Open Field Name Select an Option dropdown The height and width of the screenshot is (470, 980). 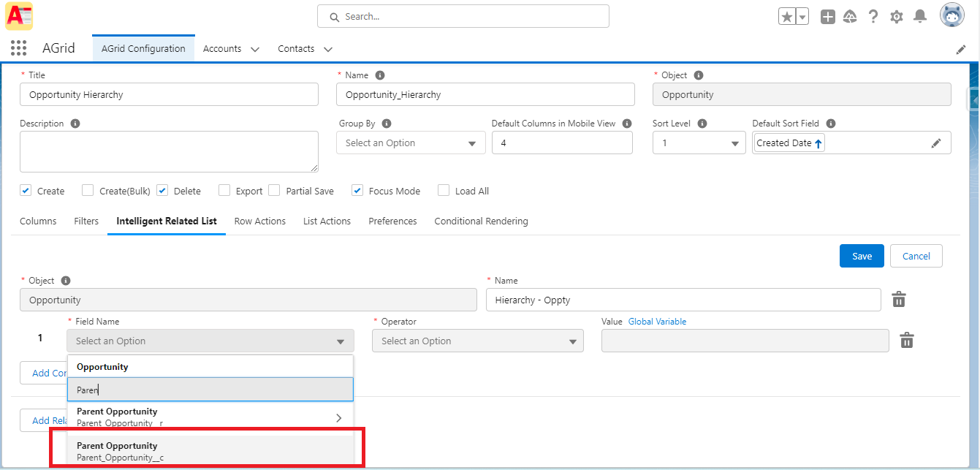click(210, 341)
